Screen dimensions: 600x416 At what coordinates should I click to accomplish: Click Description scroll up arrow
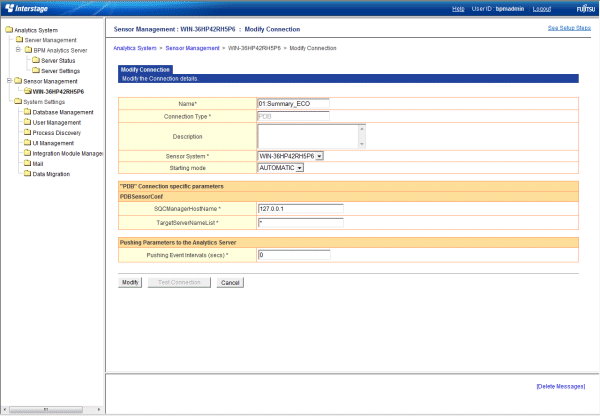pyautogui.click(x=362, y=129)
